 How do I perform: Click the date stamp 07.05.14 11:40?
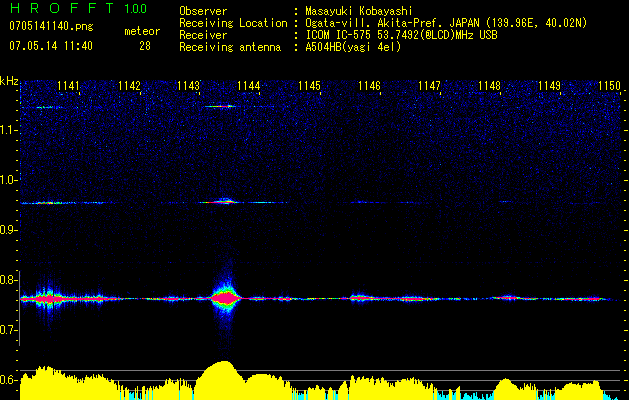(51, 46)
